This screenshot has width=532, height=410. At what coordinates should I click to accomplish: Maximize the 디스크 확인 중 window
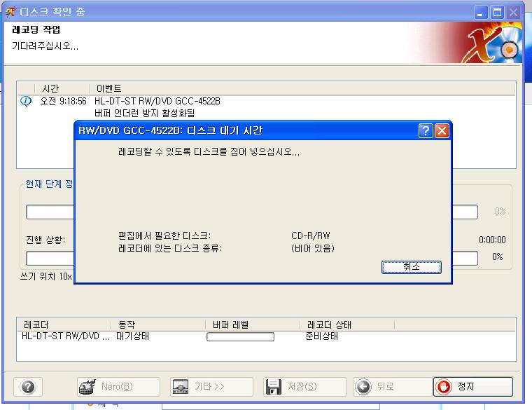pyautogui.click(x=498, y=13)
